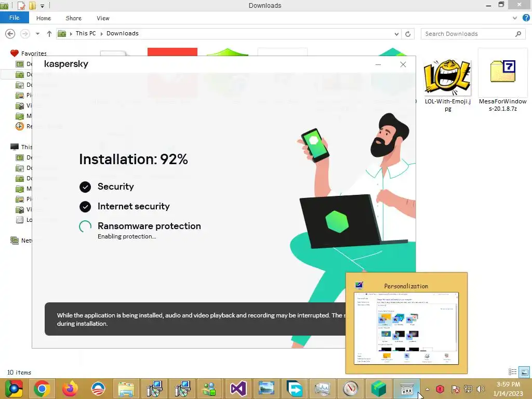Select the This PC computer icon in sidebar

tap(15, 147)
